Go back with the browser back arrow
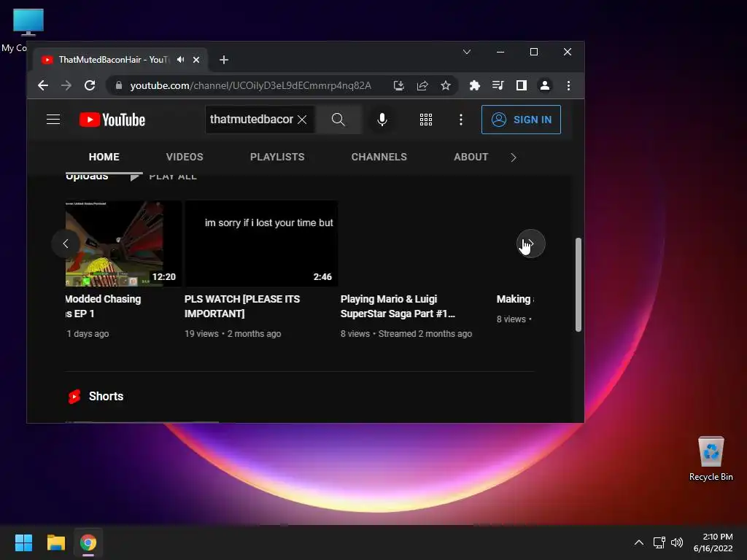Screen dimensions: 747x560 coord(43,85)
